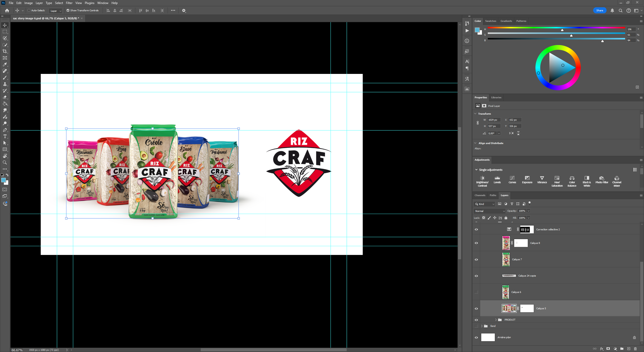Viewport: 644px width, 352px height.
Task: Expand the fond layer group
Action: [x=482, y=326]
